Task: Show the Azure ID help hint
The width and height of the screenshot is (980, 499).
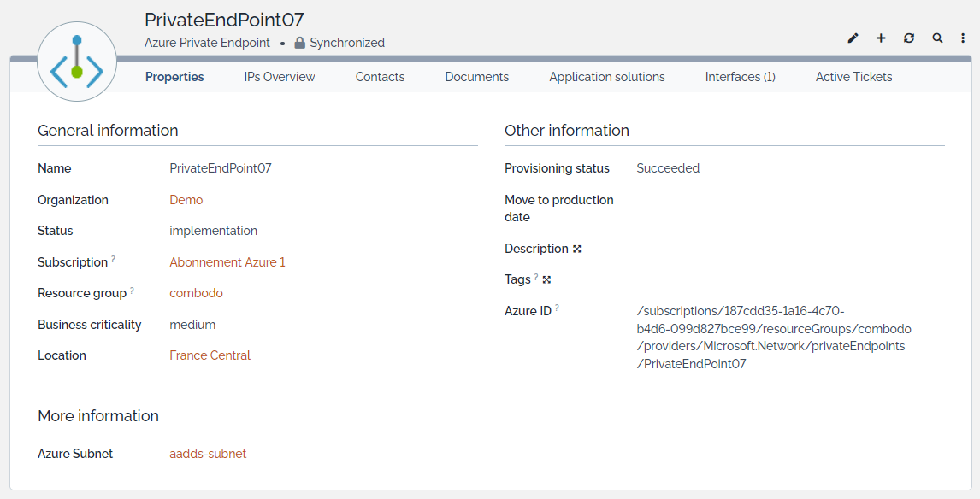Action: tap(557, 308)
